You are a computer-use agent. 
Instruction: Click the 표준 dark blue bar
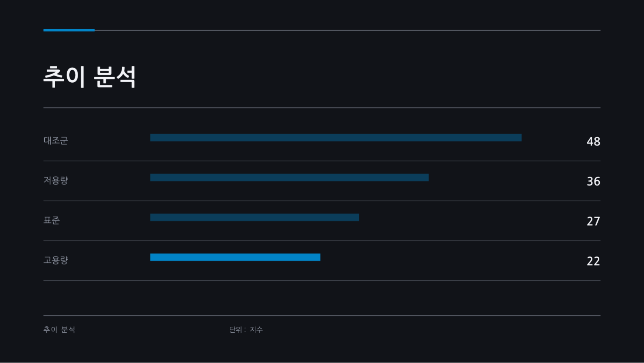coord(255,217)
